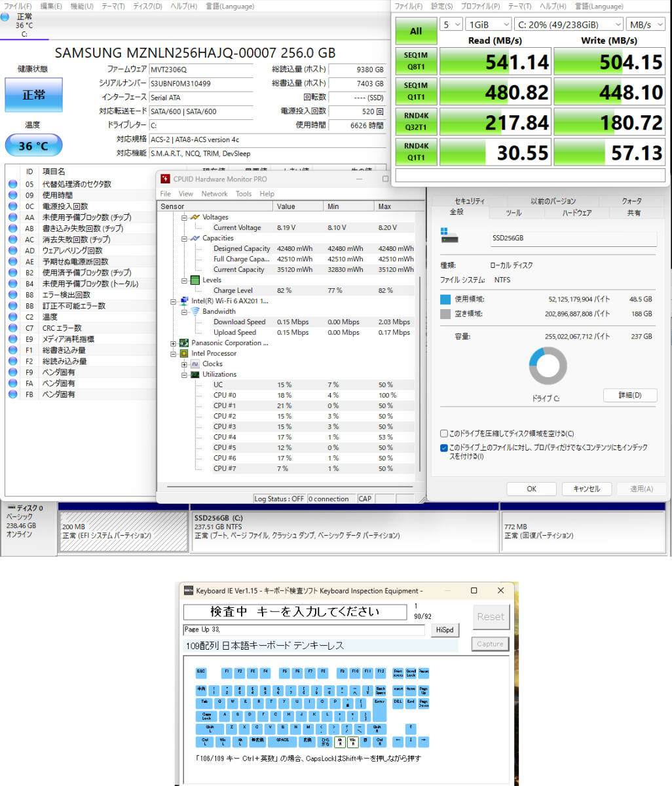Click the right arrow key on keyboard diagram
672x786 pixels.
coord(424,741)
